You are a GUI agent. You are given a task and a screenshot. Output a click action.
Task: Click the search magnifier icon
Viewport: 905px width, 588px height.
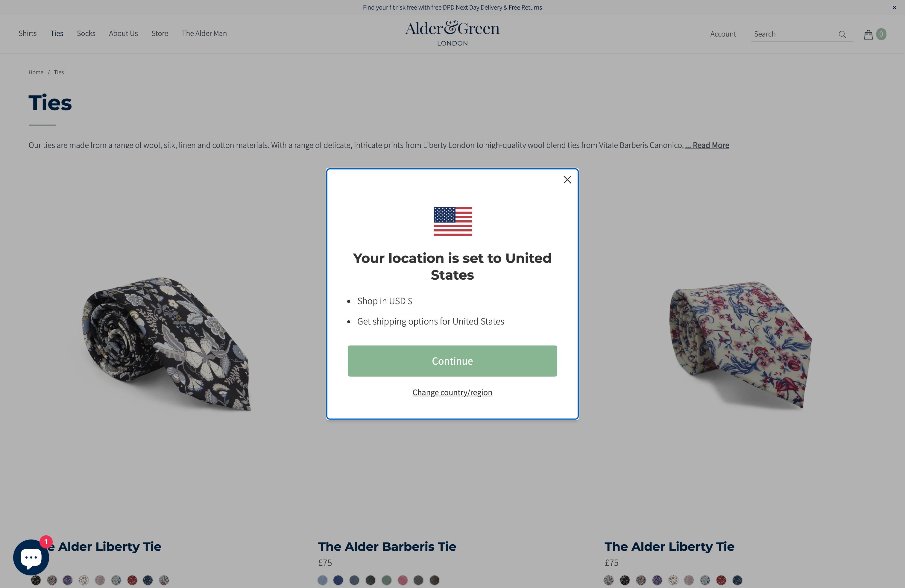[x=842, y=34]
